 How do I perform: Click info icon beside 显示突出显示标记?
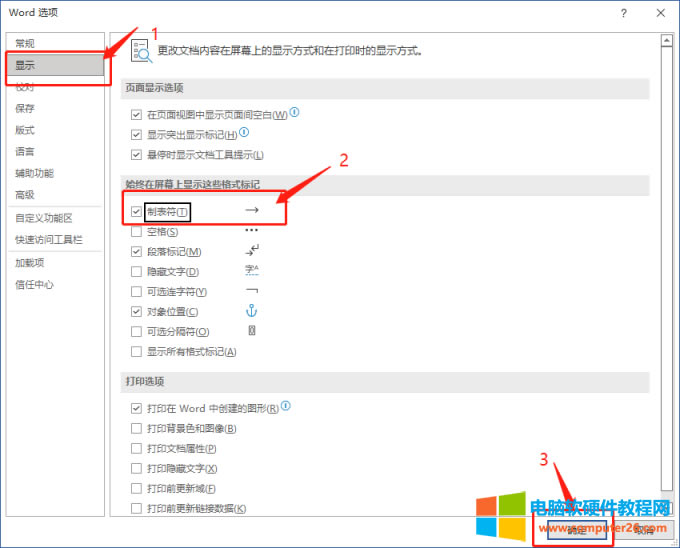point(244,132)
